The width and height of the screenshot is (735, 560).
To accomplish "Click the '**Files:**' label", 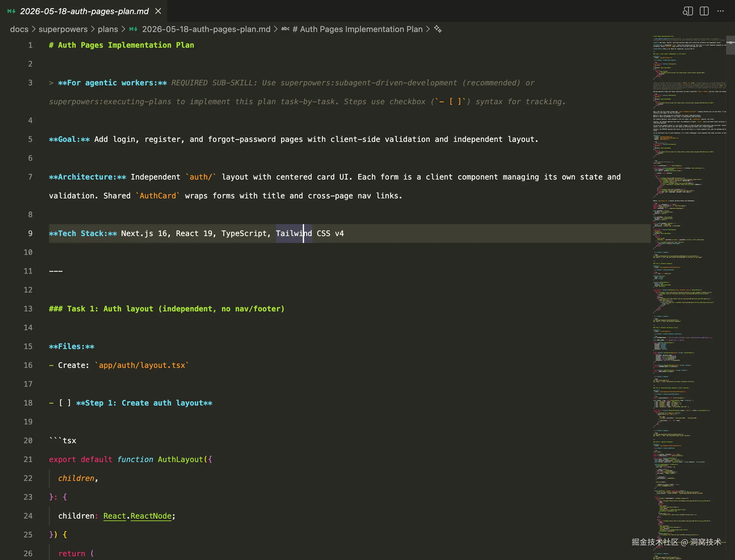I will (x=72, y=346).
